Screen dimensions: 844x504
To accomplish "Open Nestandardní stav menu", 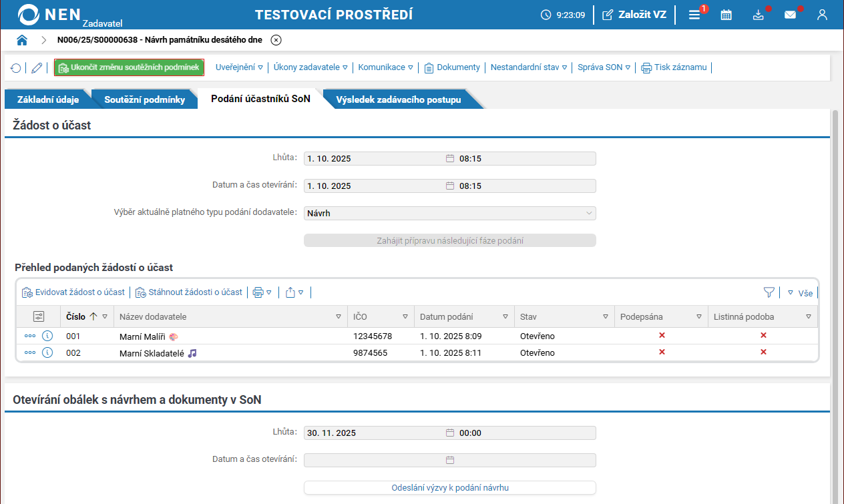I will point(529,67).
